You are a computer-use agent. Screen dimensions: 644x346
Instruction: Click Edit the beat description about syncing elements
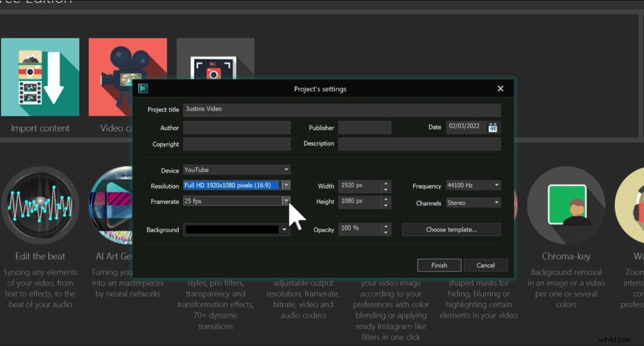coord(40,288)
